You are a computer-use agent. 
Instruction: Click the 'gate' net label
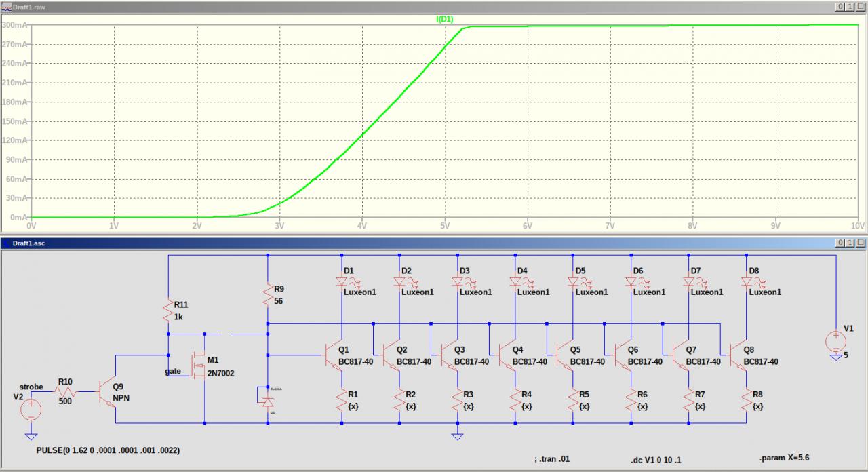172,371
